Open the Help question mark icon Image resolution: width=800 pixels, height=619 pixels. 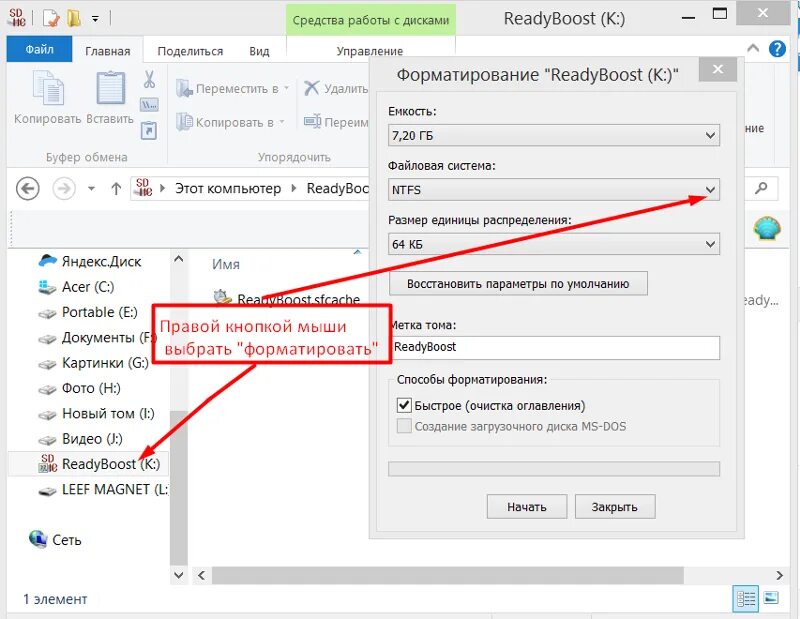[x=777, y=49]
